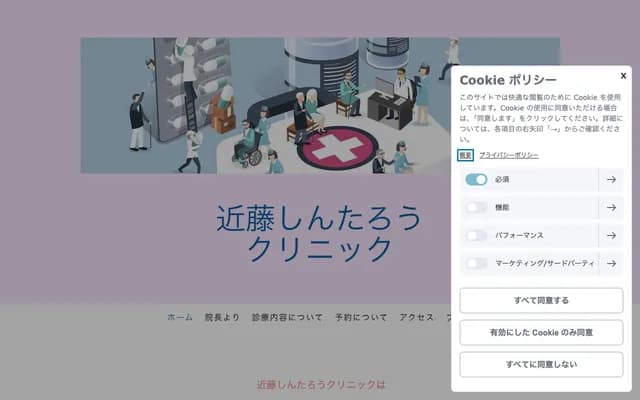Open the プライバシーポリシー link
640x400 pixels.
click(509, 155)
